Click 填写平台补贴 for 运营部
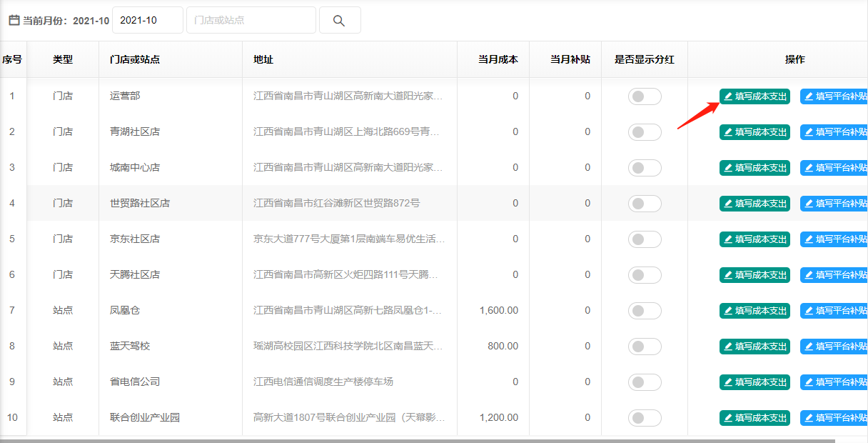The width and height of the screenshot is (868, 443). (834, 96)
